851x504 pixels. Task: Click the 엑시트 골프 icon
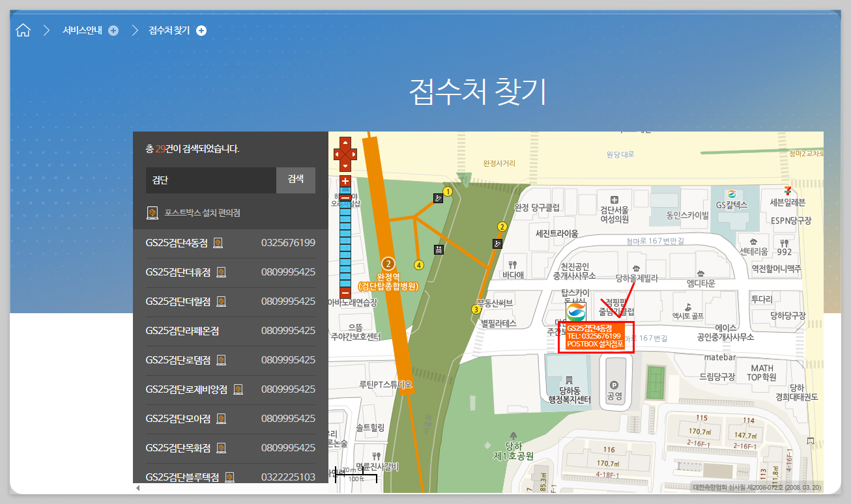688,306
